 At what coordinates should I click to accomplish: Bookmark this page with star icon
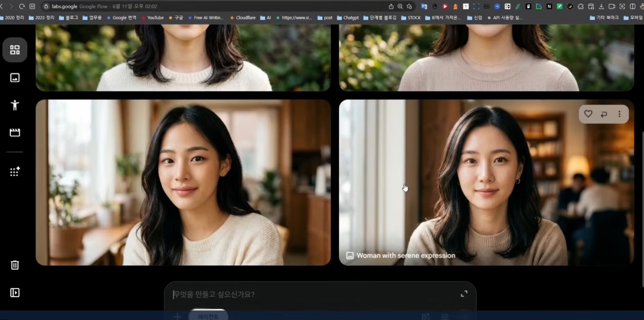tap(409, 6)
